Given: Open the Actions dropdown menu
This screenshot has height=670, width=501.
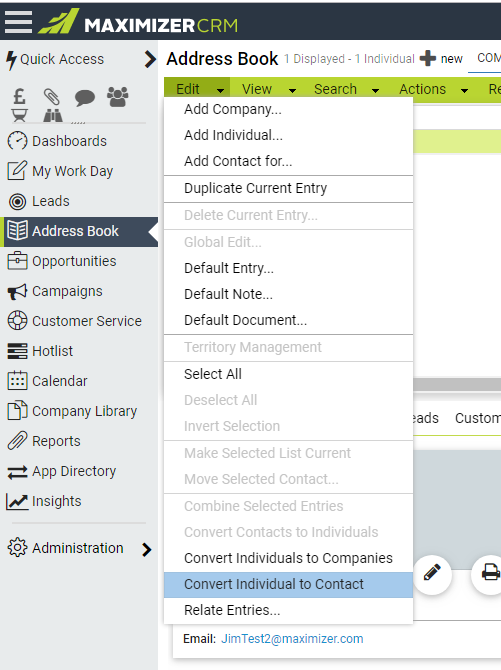Looking at the screenshot, I should click(x=433, y=89).
